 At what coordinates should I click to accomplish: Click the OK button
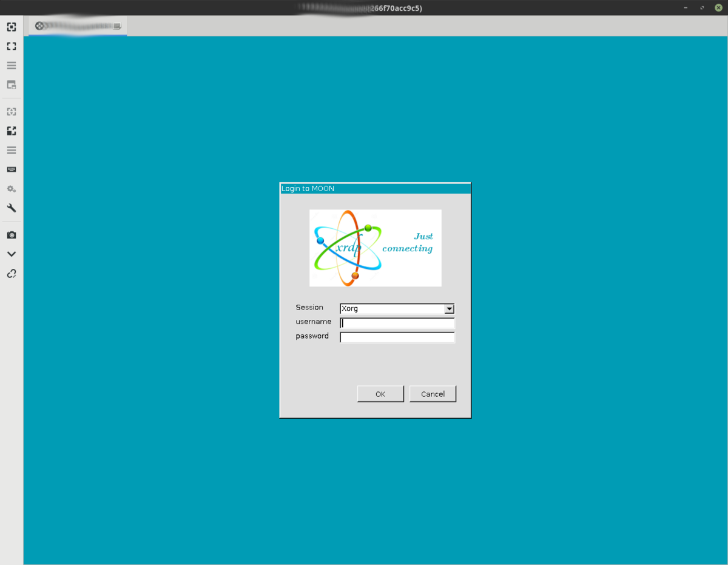pyautogui.click(x=380, y=394)
